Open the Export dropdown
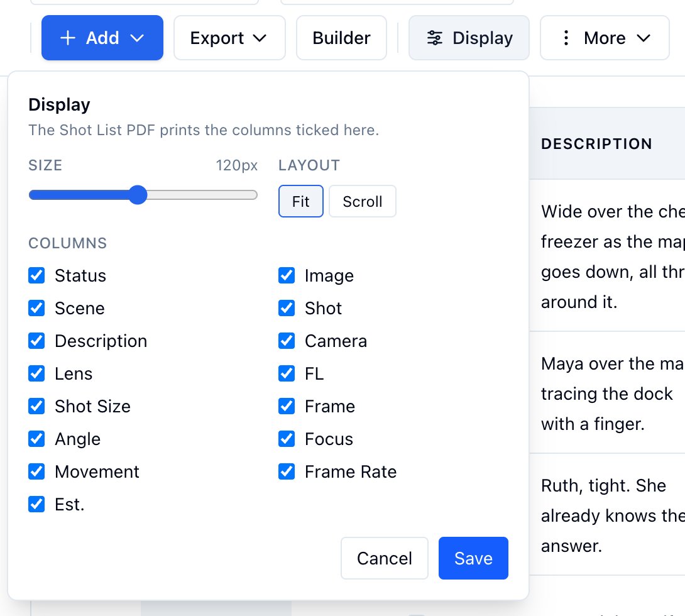Image resolution: width=685 pixels, height=616 pixels. click(229, 38)
